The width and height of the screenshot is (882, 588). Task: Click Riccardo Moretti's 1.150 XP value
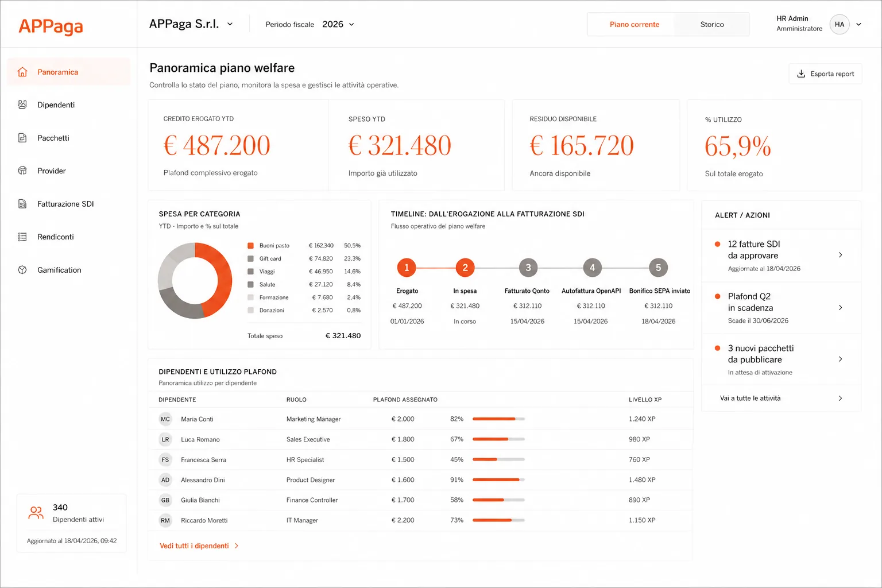[x=642, y=520]
